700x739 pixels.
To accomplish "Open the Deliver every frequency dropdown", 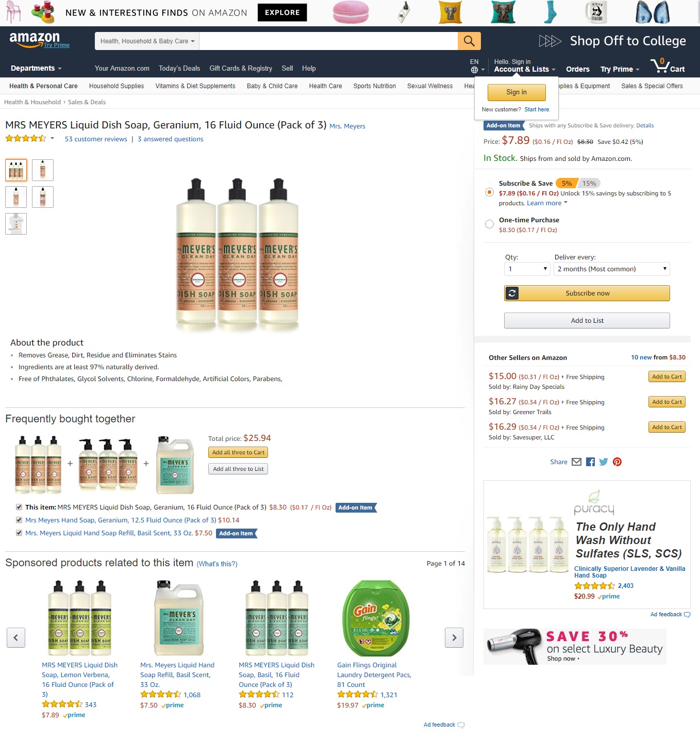I will (x=611, y=269).
